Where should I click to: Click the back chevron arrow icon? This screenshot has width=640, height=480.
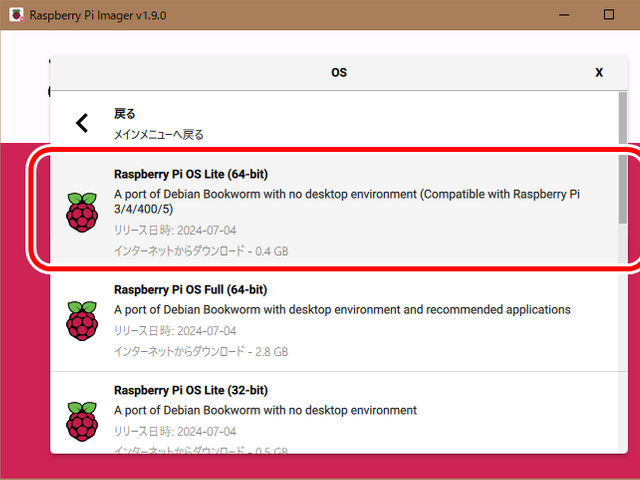pyautogui.click(x=82, y=123)
